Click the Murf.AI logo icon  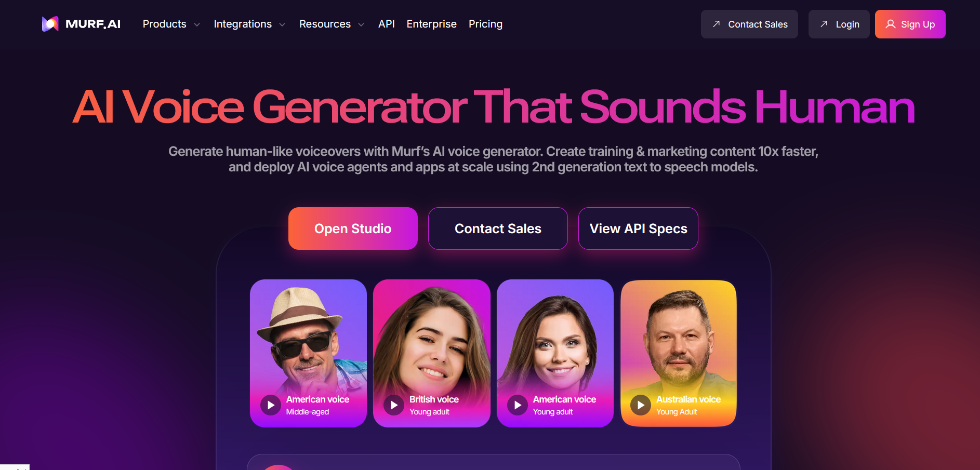point(50,24)
